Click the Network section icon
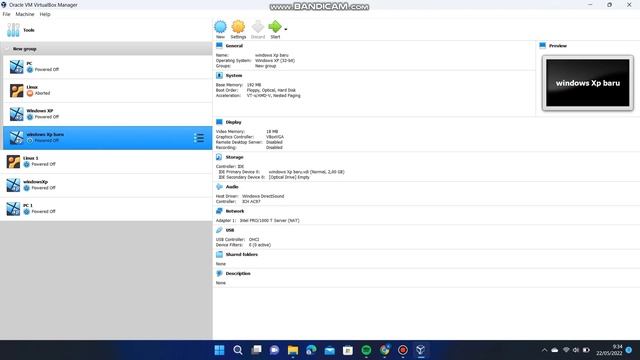The width and height of the screenshot is (640, 360). pyautogui.click(x=219, y=211)
